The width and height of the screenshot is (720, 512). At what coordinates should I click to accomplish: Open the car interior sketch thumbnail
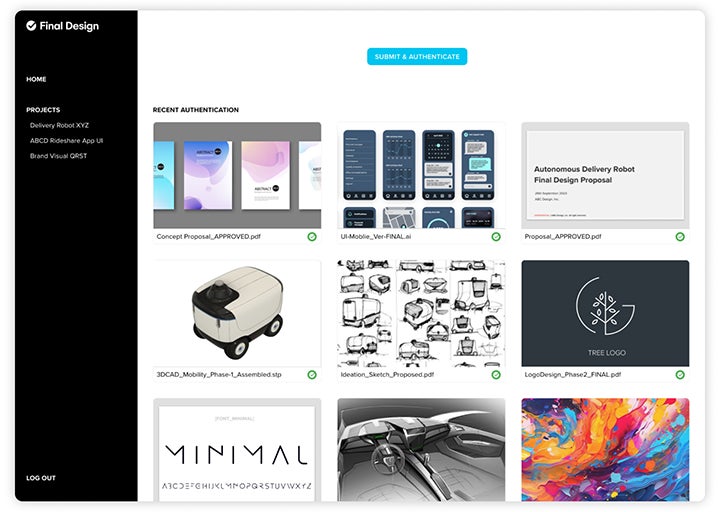tap(421, 450)
